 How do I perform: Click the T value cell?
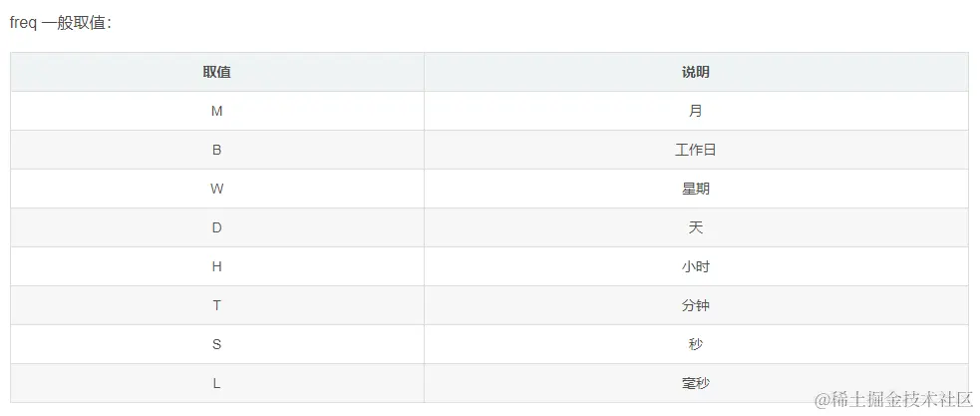point(217,305)
